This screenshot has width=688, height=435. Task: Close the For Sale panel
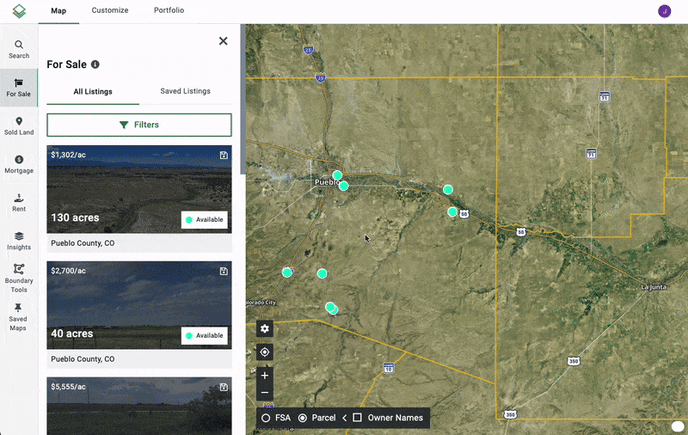click(x=223, y=41)
